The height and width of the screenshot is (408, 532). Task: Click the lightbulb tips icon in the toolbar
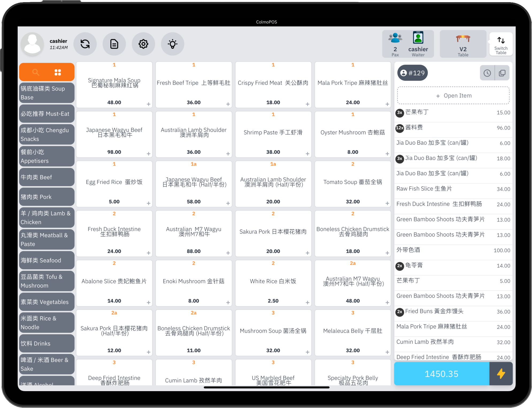coord(173,44)
